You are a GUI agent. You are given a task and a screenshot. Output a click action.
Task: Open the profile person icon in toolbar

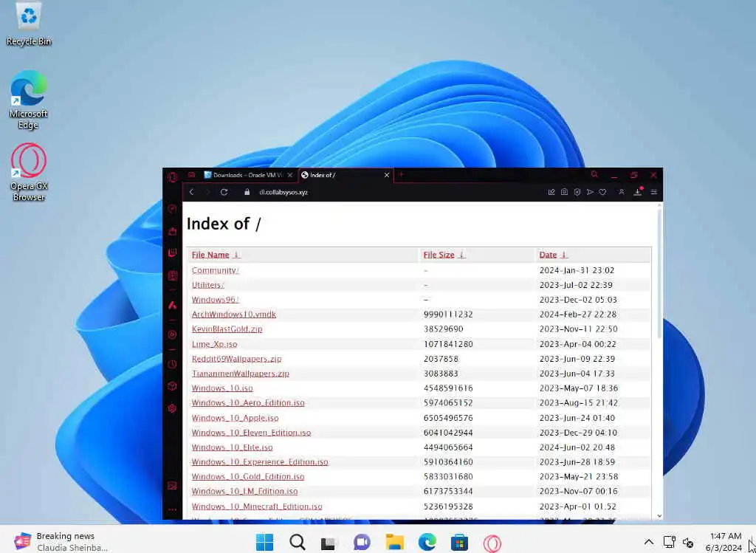click(x=622, y=192)
